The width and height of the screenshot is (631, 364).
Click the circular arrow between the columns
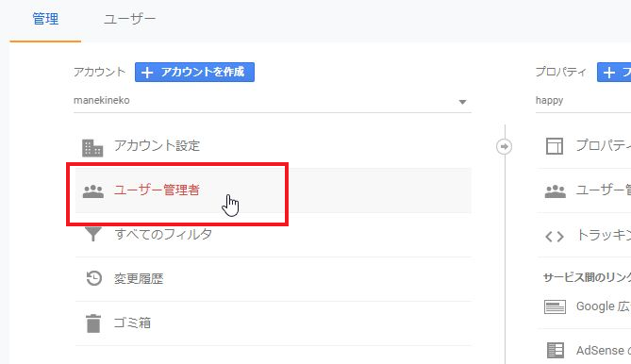coord(504,146)
